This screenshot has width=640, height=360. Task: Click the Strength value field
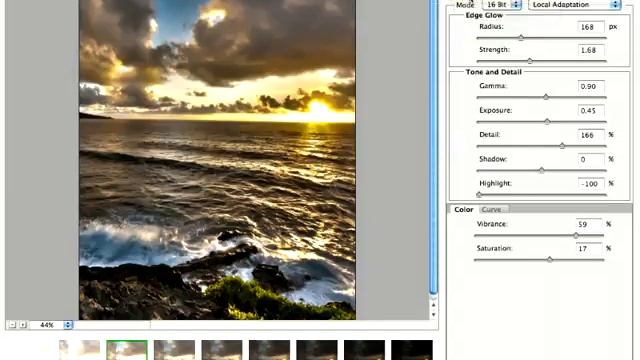pos(591,50)
